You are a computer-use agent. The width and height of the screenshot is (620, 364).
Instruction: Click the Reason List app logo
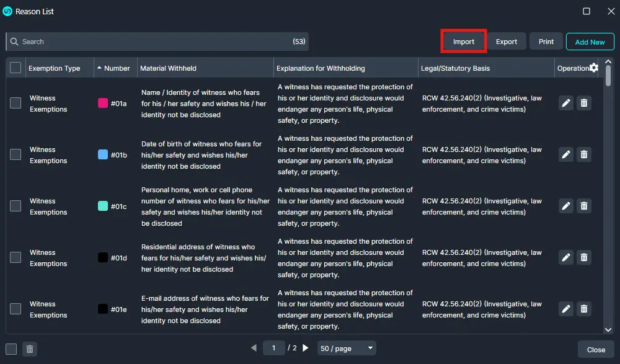[x=7, y=11]
